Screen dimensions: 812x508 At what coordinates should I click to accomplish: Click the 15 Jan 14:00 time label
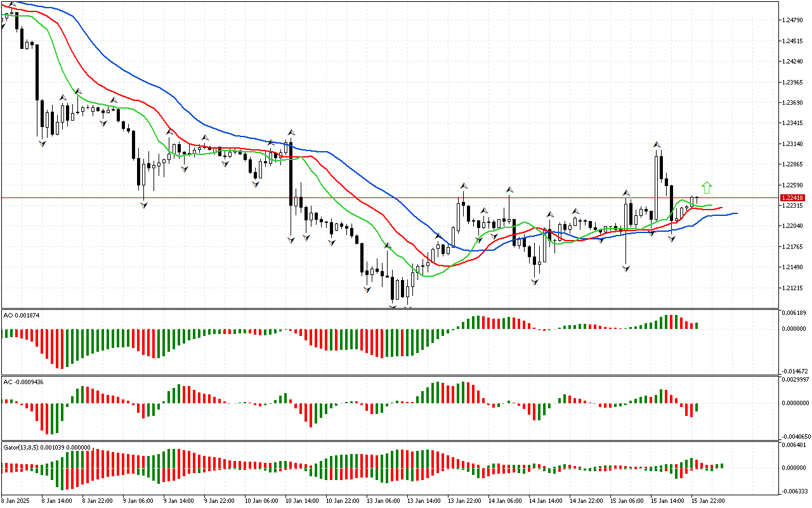pyautogui.click(x=667, y=501)
